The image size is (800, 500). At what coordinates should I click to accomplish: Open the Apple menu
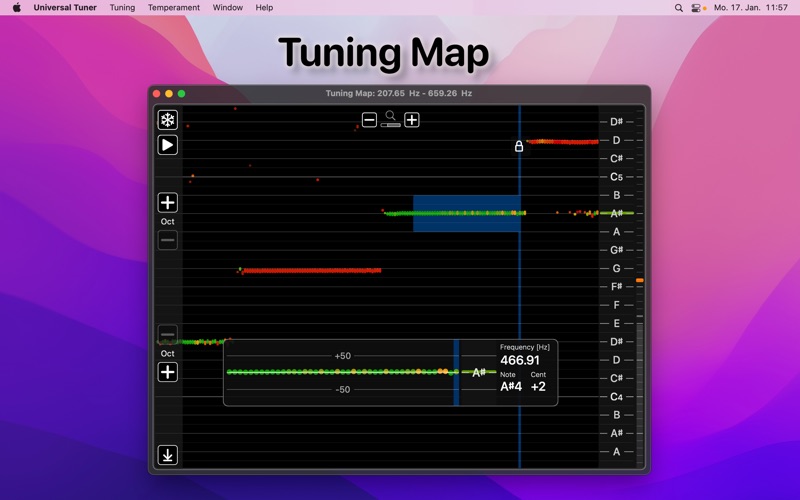coord(17,8)
